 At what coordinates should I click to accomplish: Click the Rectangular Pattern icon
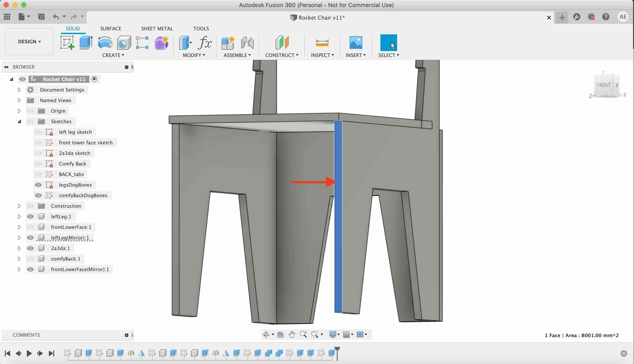(x=142, y=42)
